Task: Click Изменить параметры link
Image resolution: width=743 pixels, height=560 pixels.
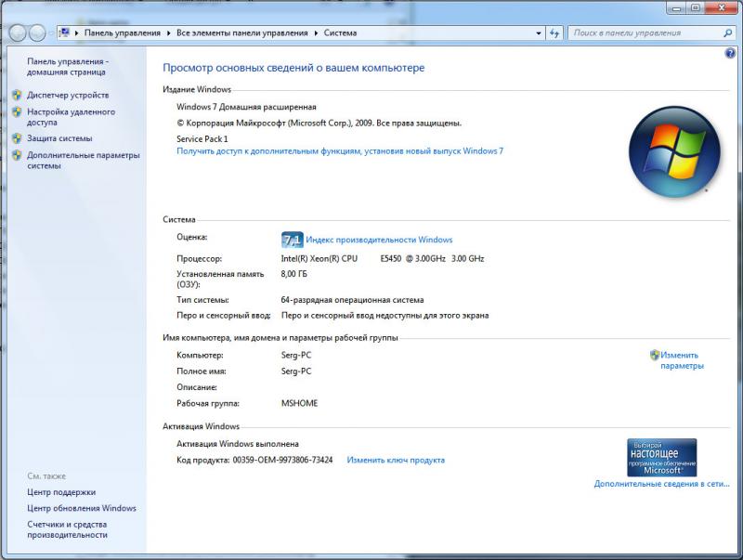Action: 682,360
